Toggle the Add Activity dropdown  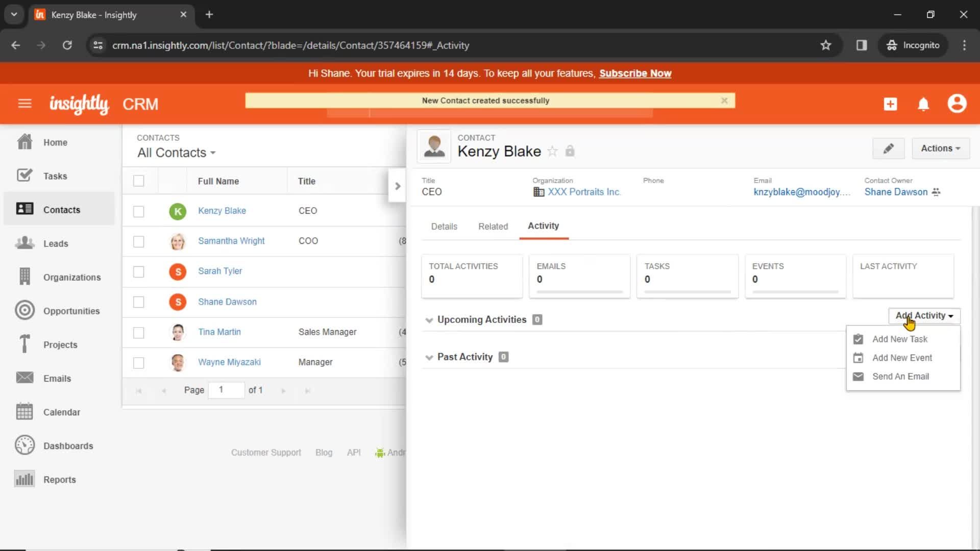(x=924, y=316)
